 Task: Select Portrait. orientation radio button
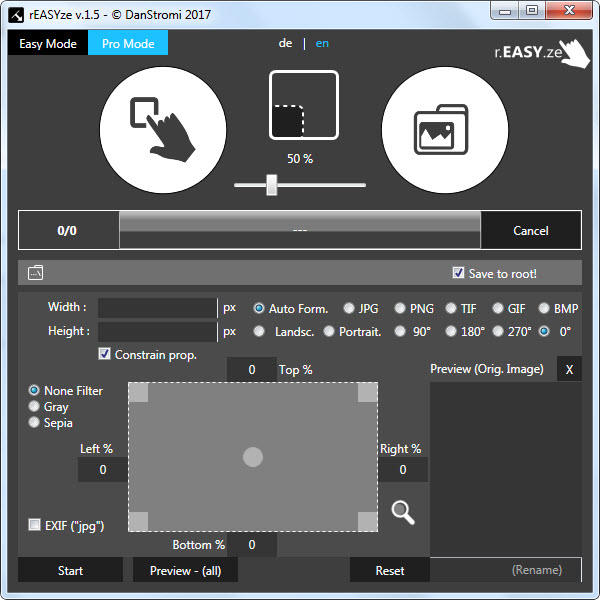(329, 331)
